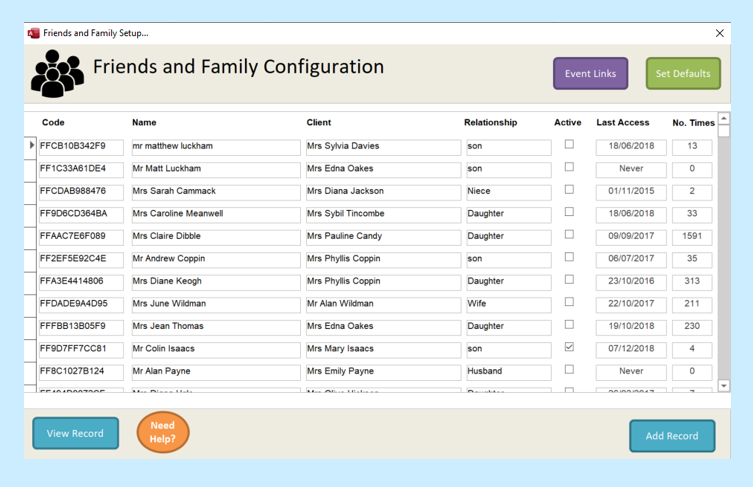Click the Relationship column header
This screenshot has height=487, width=753.
pos(490,122)
